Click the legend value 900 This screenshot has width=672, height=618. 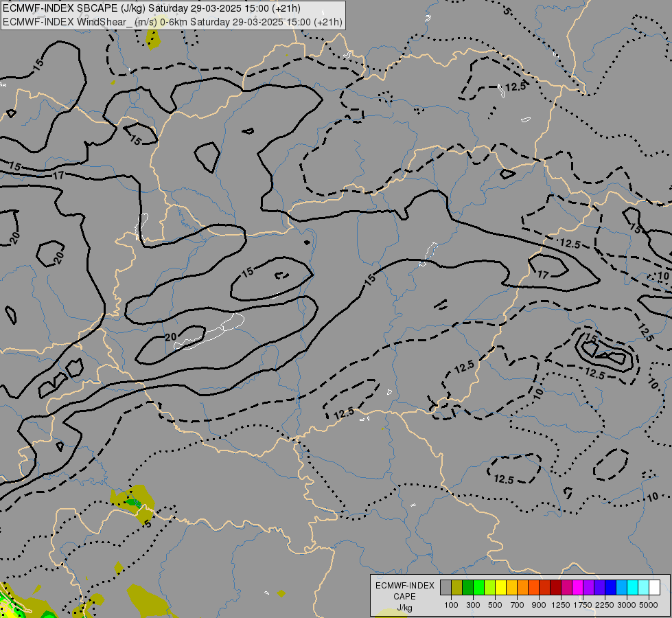tap(539, 605)
